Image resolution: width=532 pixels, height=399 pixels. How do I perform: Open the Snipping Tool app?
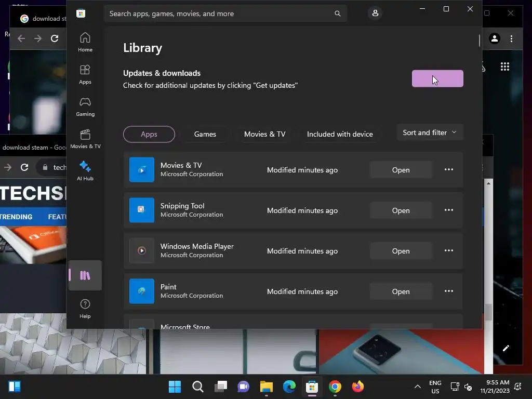(x=401, y=210)
